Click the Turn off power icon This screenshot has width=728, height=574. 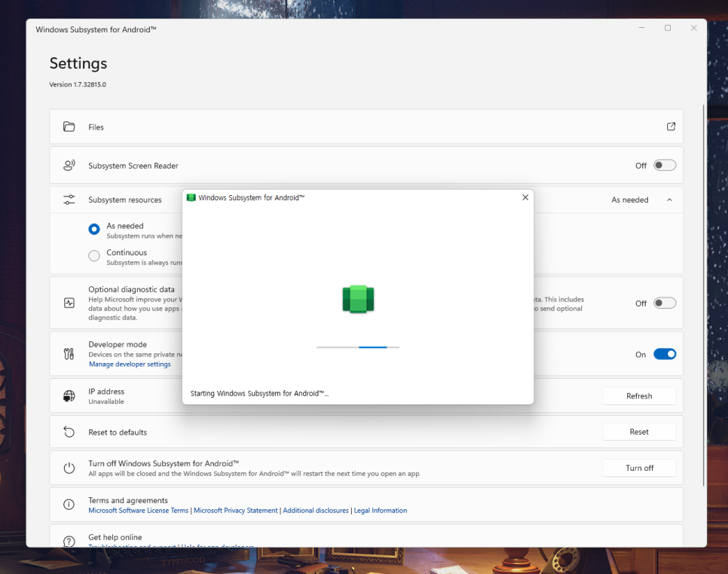click(x=69, y=468)
